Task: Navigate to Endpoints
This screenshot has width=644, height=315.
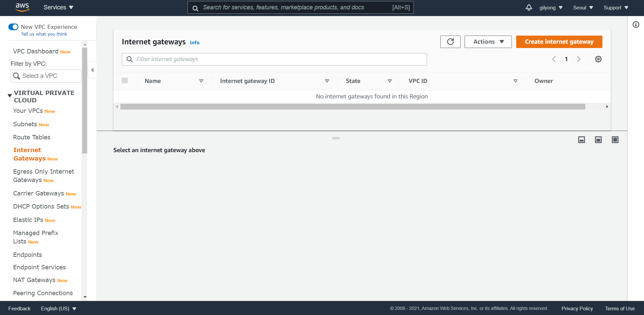Action: coord(28,255)
